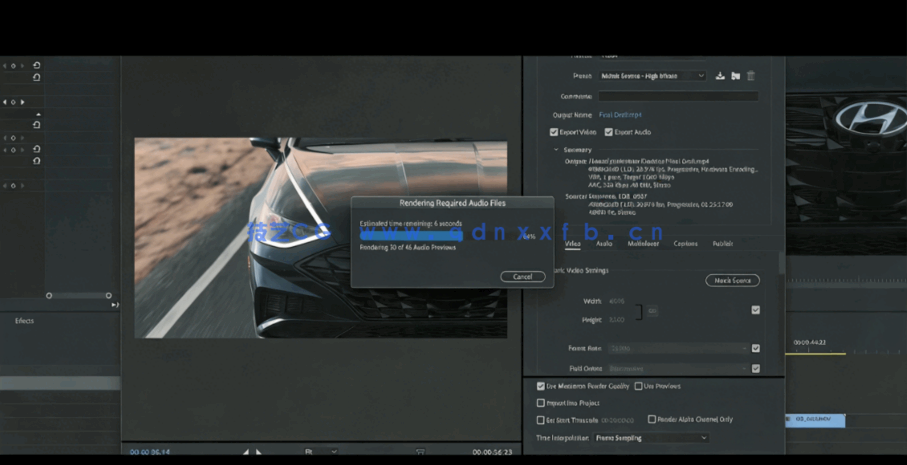The image size is (907, 465).
Task: Switch to the Audio tab
Action: click(604, 244)
